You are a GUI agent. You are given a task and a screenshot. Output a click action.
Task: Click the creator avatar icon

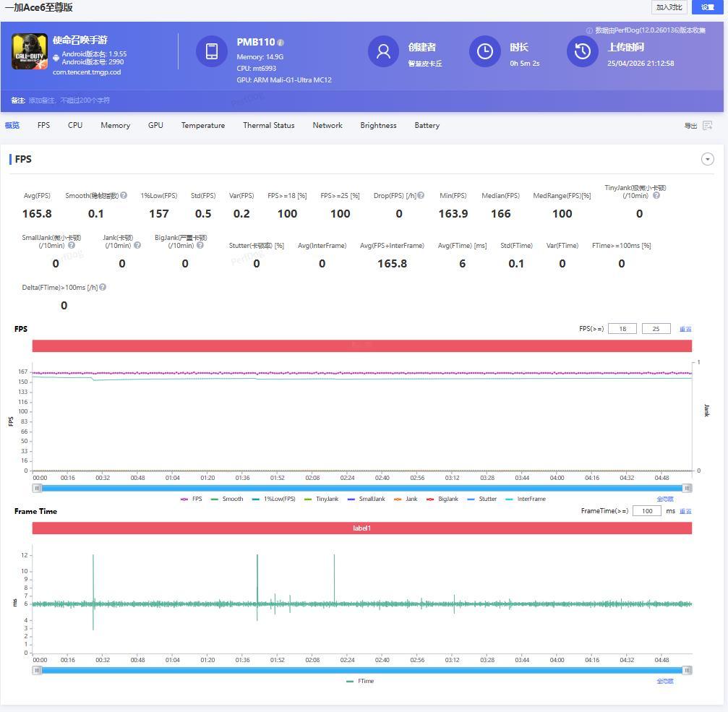coord(383,51)
